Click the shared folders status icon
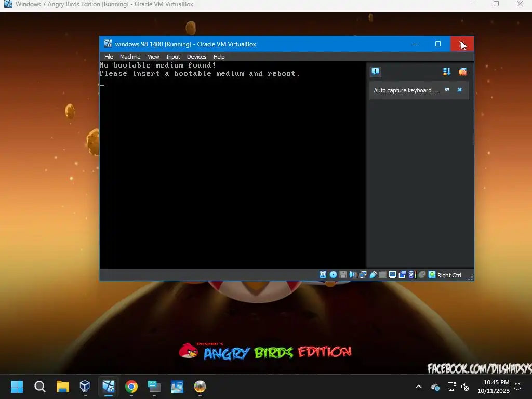The width and height of the screenshot is (532, 399). [382, 274]
